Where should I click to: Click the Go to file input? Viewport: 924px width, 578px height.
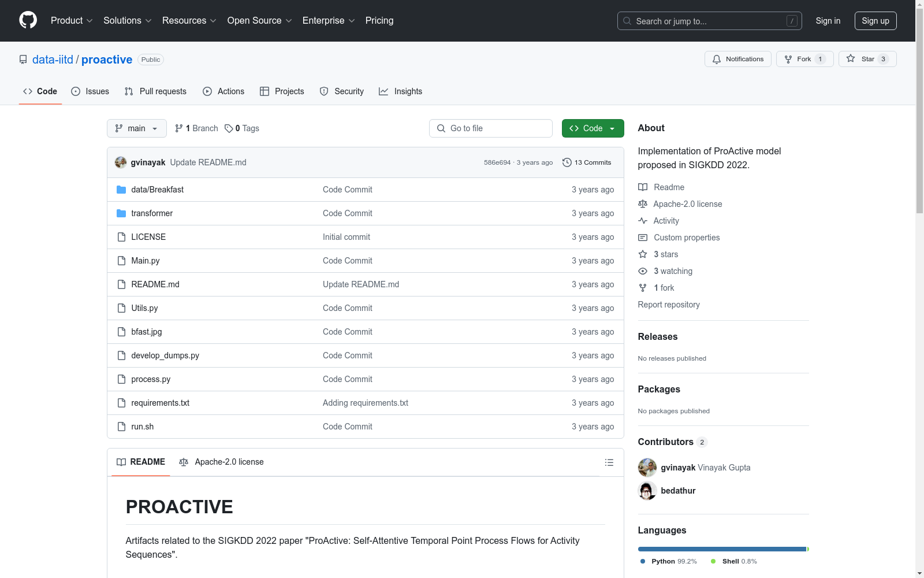491,128
